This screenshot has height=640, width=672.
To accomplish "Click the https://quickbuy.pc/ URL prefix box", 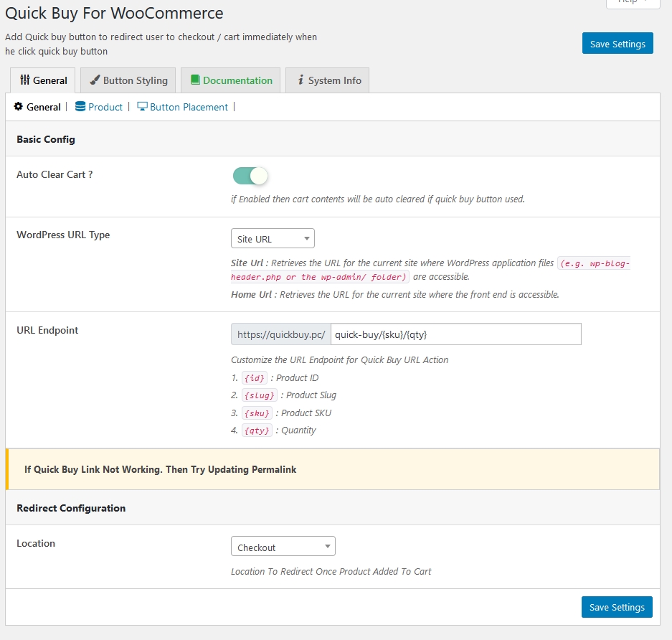I will (280, 334).
